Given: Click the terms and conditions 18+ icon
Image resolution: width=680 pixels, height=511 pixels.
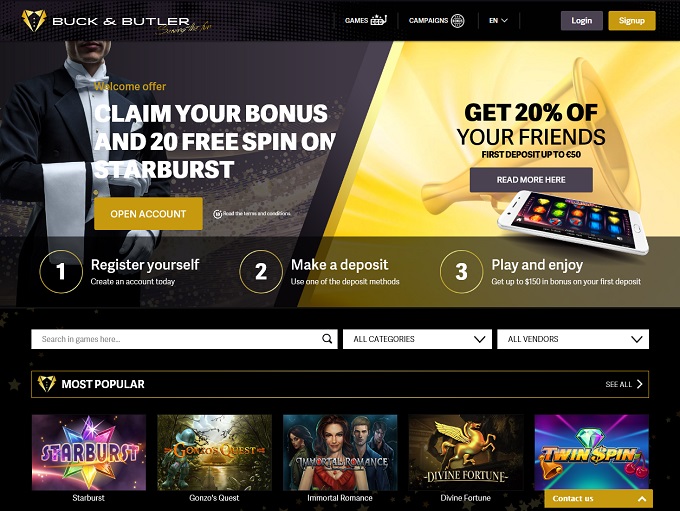Looking at the screenshot, I should (x=217, y=214).
